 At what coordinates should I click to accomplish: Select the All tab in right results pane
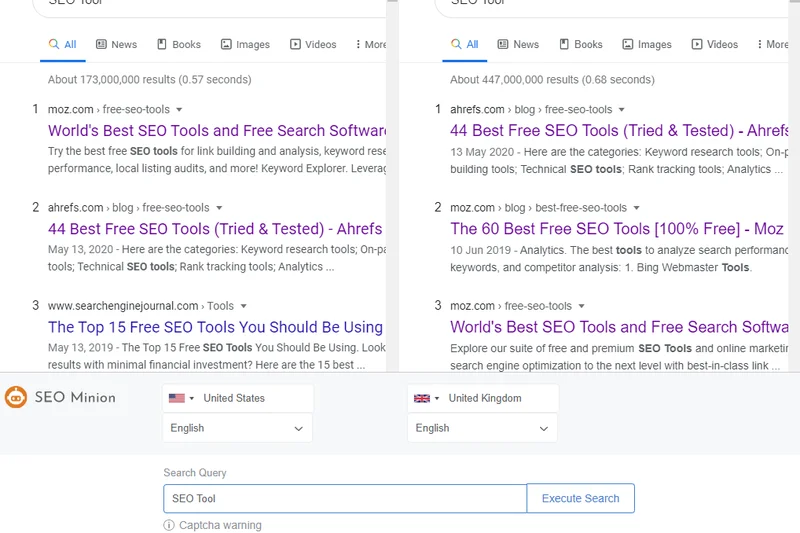click(x=465, y=44)
